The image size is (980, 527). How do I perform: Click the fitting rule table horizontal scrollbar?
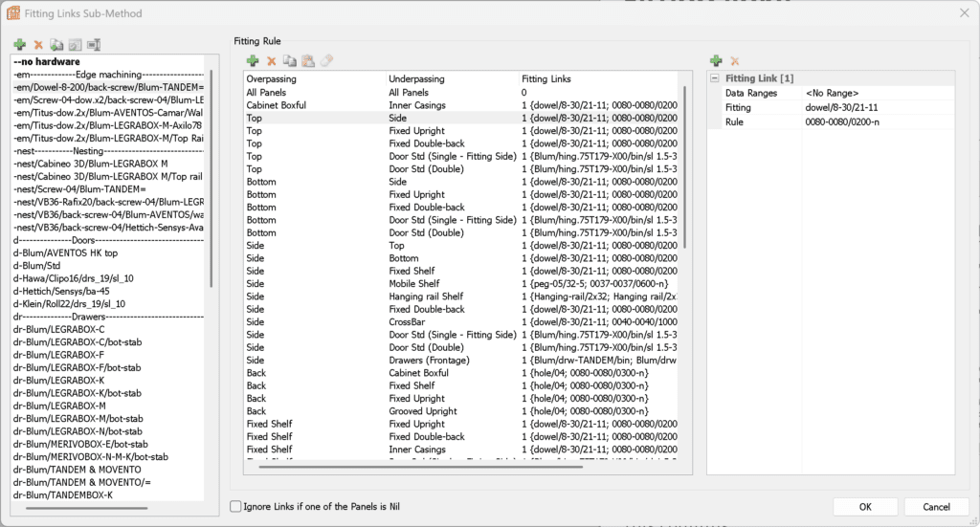tap(421, 466)
